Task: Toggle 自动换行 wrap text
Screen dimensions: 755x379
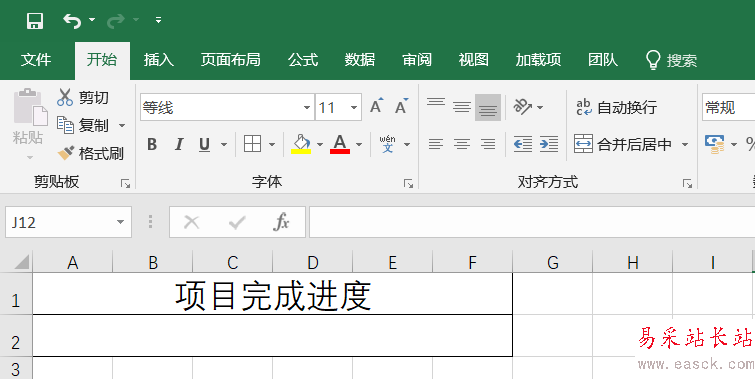Action: tap(616, 107)
